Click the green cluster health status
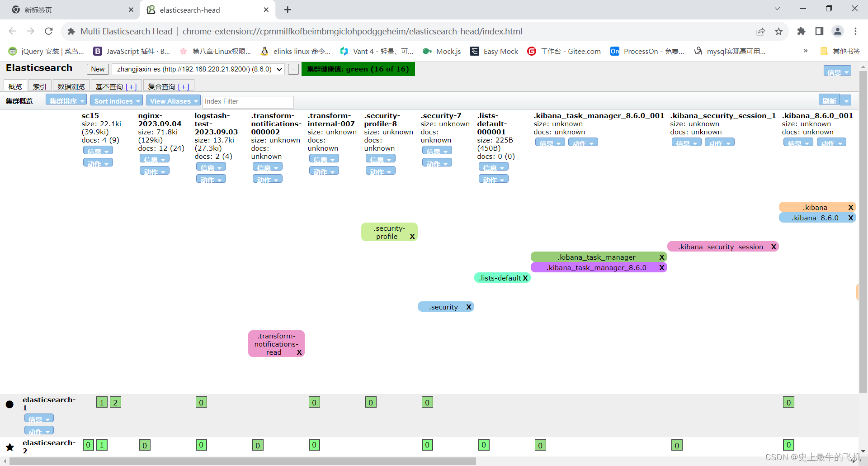The height and width of the screenshot is (466, 868). (358, 69)
